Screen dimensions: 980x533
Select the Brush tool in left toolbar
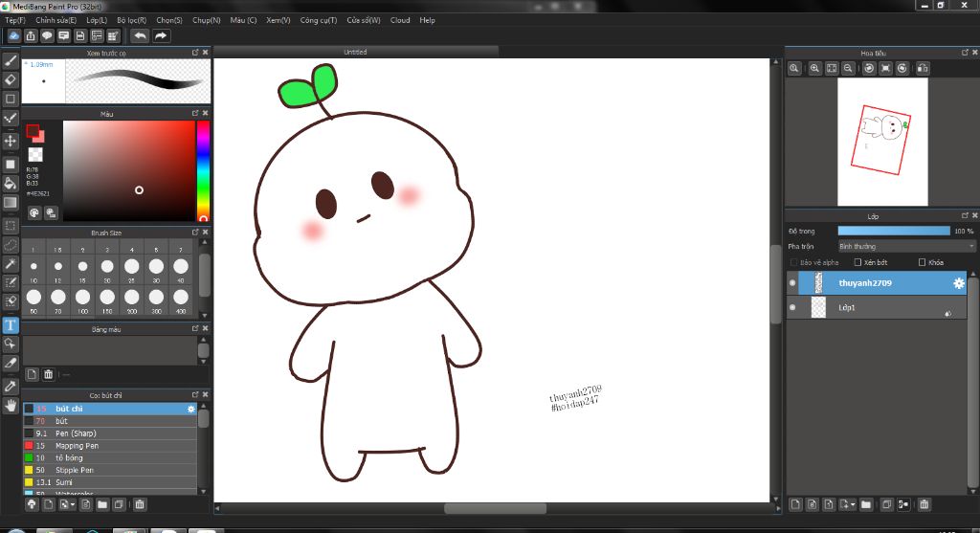click(10, 60)
